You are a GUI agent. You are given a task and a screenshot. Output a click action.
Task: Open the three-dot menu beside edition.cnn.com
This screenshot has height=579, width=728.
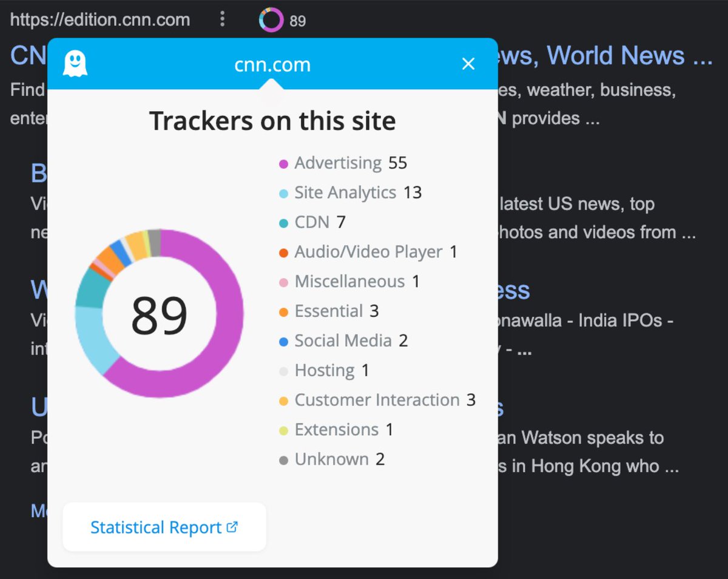pyautogui.click(x=223, y=19)
